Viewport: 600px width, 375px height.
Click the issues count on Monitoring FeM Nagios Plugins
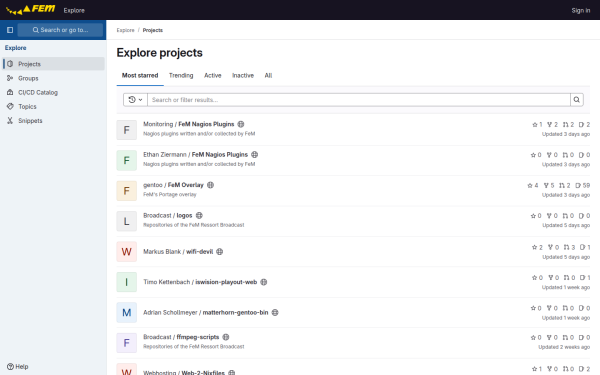click(584, 124)
